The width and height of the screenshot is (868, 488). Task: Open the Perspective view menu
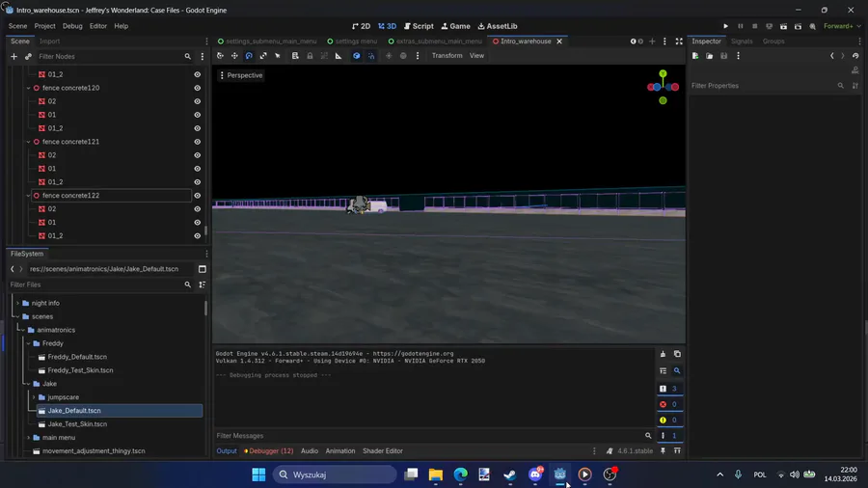tap(241, 75)
